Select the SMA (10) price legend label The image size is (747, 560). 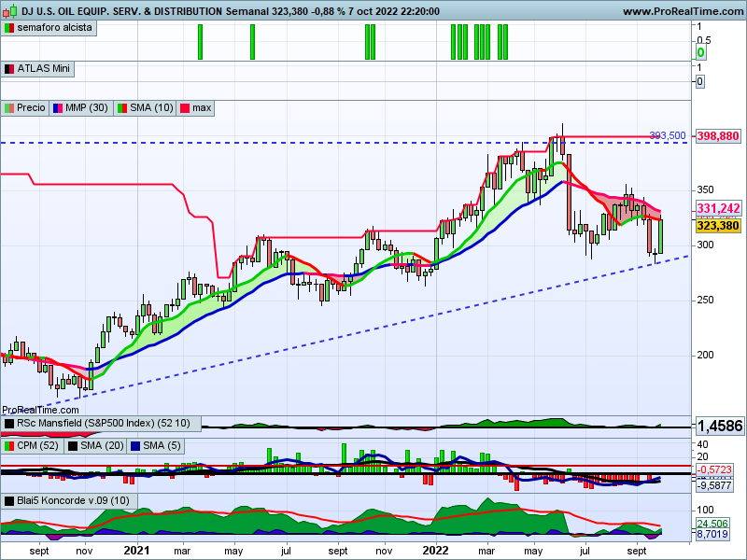click(x=151, y=108)
